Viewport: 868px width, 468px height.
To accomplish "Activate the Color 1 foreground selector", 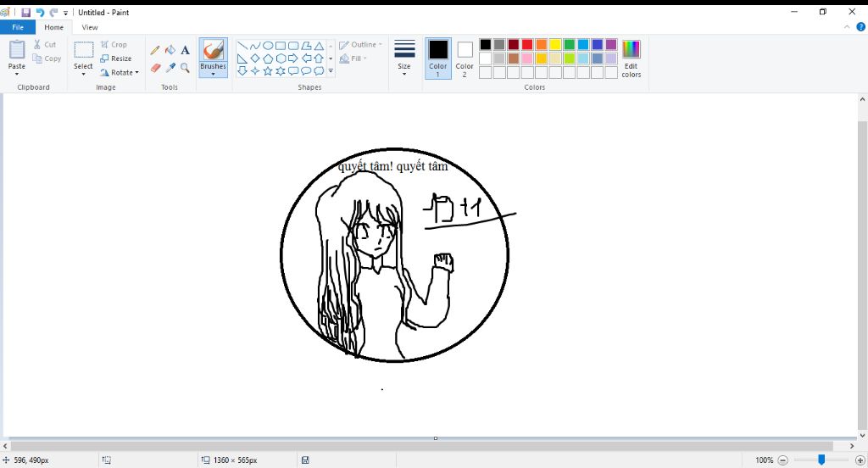I will point(438,58).
